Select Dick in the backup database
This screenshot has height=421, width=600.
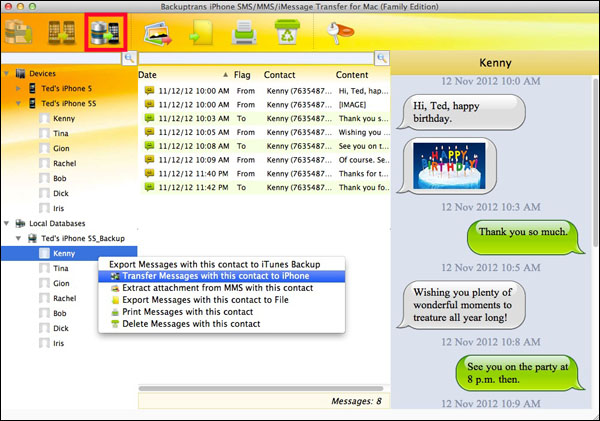point(61,328)
